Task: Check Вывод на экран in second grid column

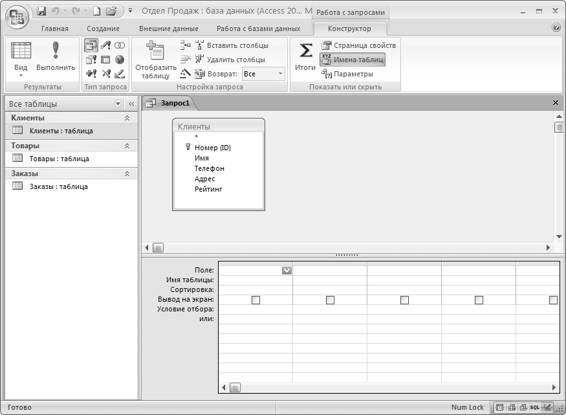Action: (330, 300)
